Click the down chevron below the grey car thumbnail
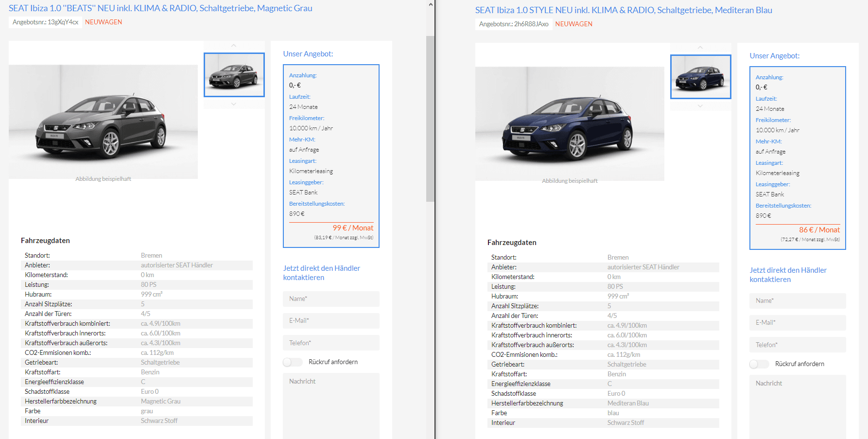This screenshot has width=868, height=439. coord(234,104)
